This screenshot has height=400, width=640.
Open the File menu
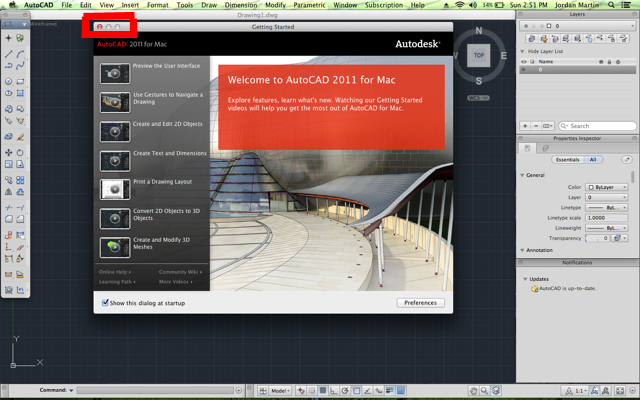(x=67, y=5)
